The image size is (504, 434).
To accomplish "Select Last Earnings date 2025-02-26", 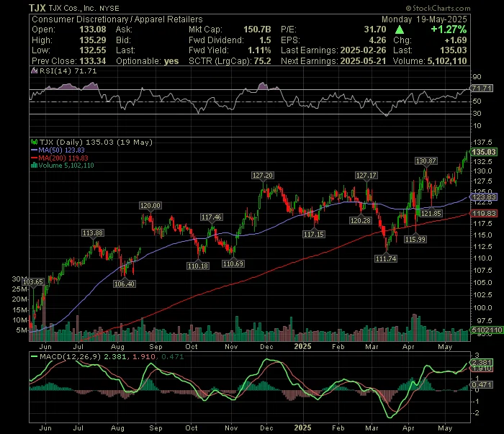I will (x=363, y=50).
